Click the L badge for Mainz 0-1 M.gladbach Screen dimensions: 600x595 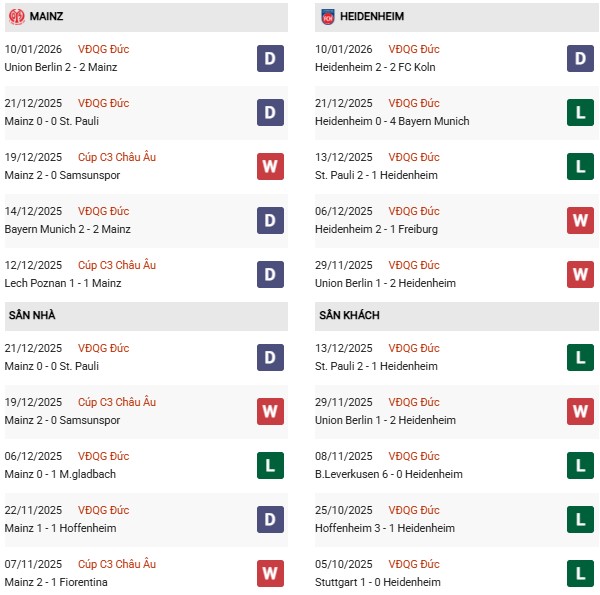[x=270, y=465]
